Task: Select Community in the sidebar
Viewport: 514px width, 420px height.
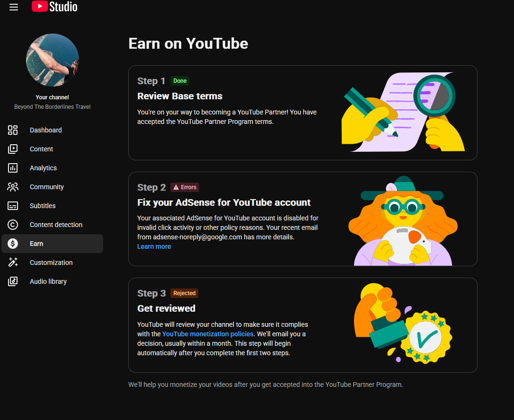Action: pyautogui.click(x=52, y=187)
